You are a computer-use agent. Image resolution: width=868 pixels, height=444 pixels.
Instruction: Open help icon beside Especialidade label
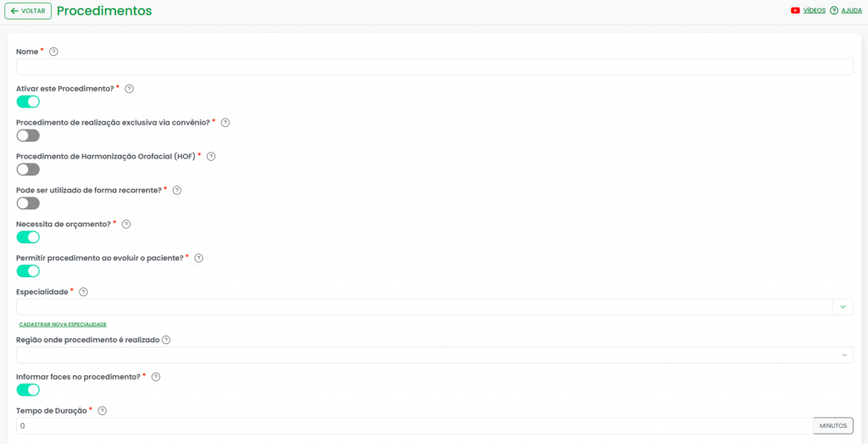(83, 292)
